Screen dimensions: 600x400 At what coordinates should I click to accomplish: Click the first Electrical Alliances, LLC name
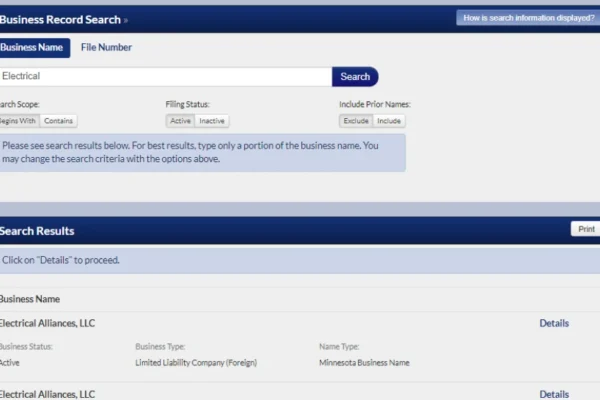click(46, 323)
